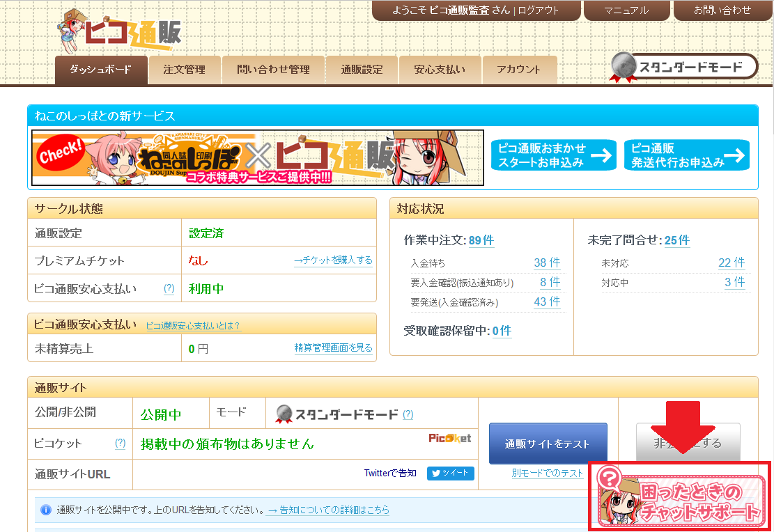Open the マニュアル menu button
This screenshot has height=532, width=774.
click(x=626, y=10)
